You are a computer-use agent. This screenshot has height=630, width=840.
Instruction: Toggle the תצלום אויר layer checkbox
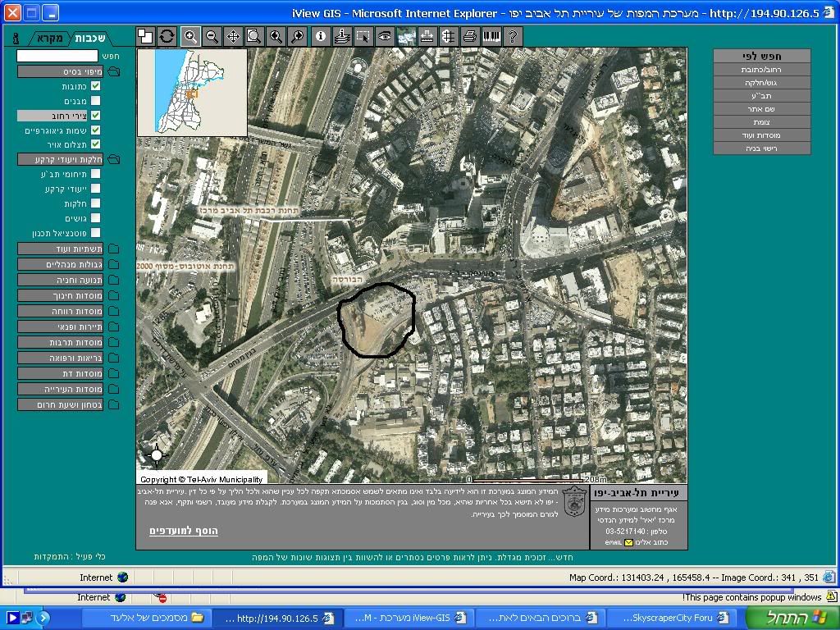(95, 144)
